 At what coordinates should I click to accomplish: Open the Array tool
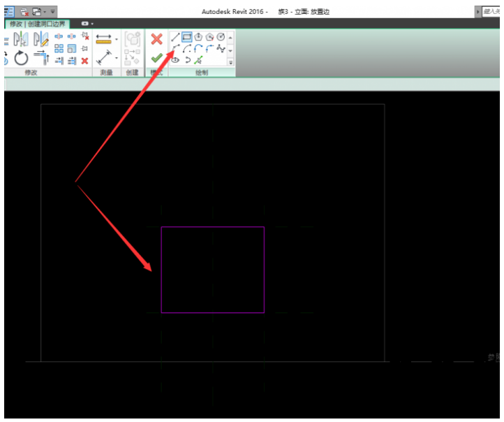[59, 49]
